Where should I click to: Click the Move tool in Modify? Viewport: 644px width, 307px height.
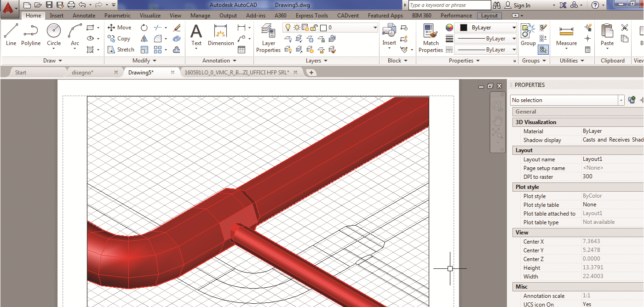pyautogui.click(x=120, y=28)
